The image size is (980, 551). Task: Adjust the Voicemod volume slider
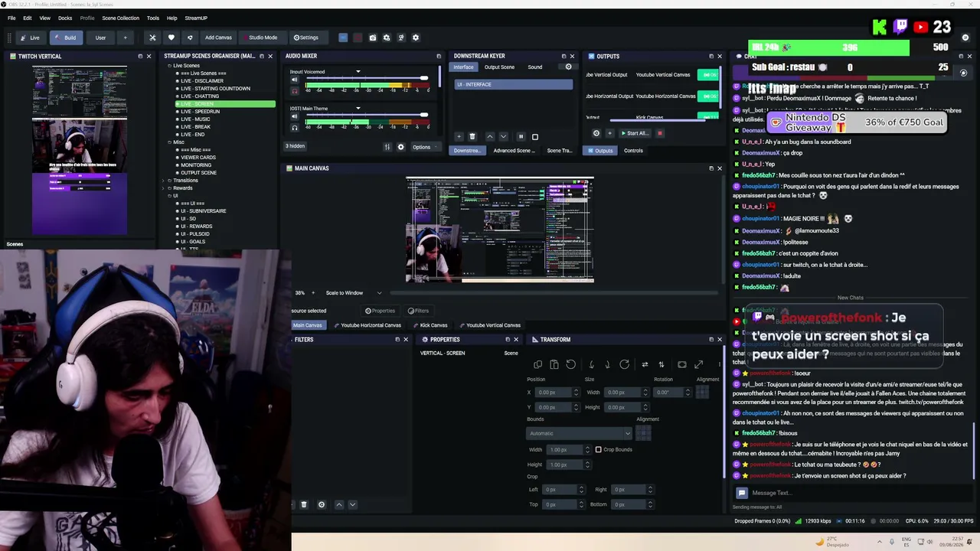pyautogui.click(x=367, y=78)
